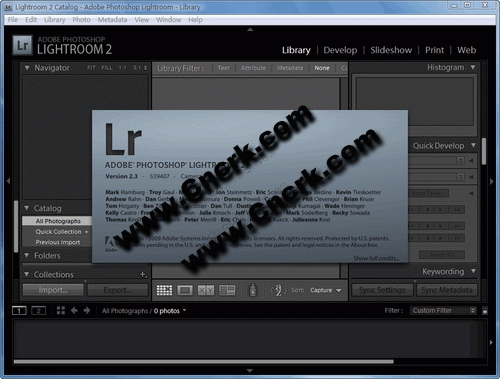The image size is (500, 379).
Task: Collapse the Navigator panel
Action: [x=27, y=68]
